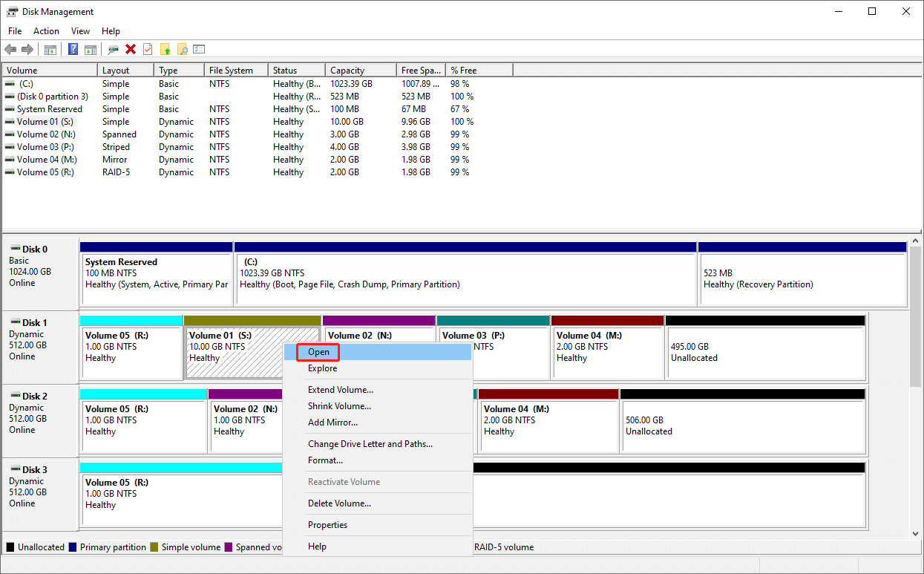Toggle the Show/Hide Console Tree toolbar icon
This screenshot has width=924, height=574.
(x=50, y=50)
